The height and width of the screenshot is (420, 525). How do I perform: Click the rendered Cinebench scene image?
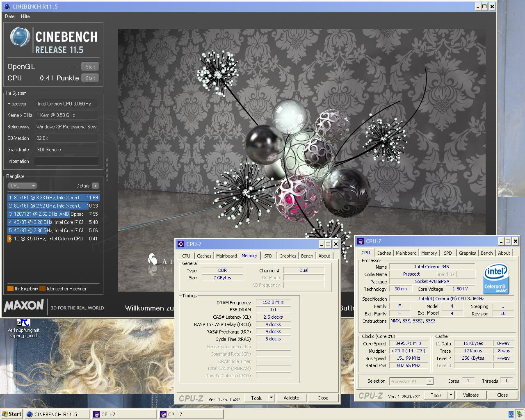pyautogui.click(x=301, y=160)
